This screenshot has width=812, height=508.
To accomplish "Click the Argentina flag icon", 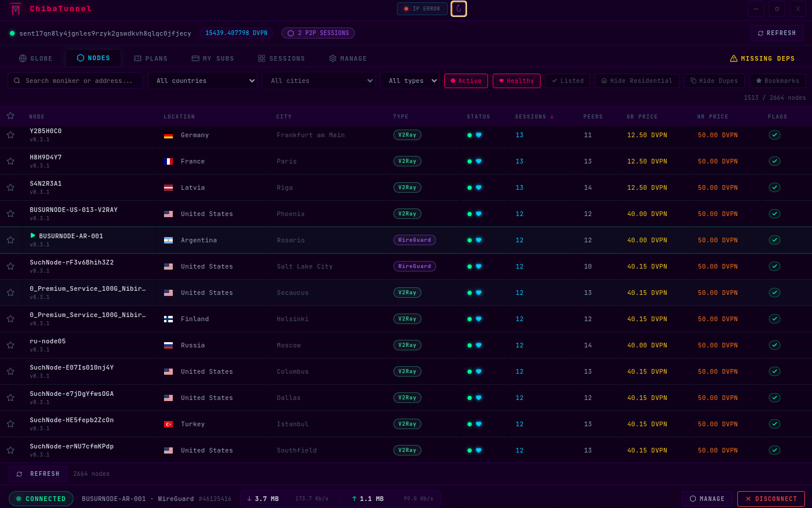I will pos(168,240).
